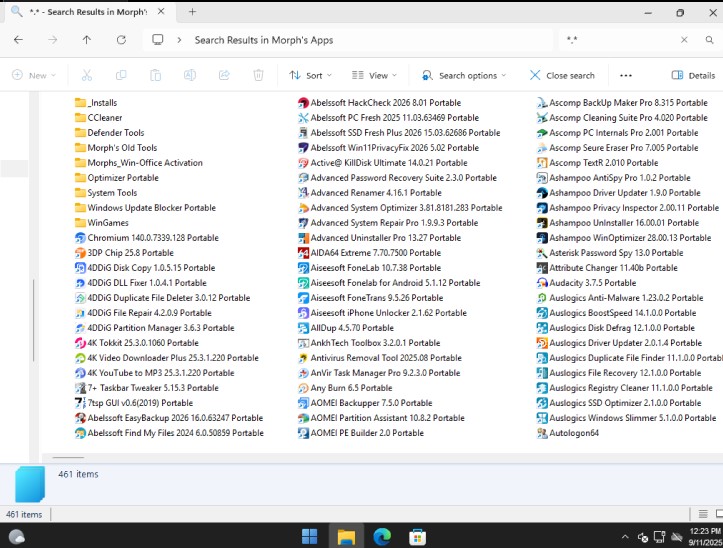
Task: Open Microsoft Store from taskbar
Action: [417, 536]
